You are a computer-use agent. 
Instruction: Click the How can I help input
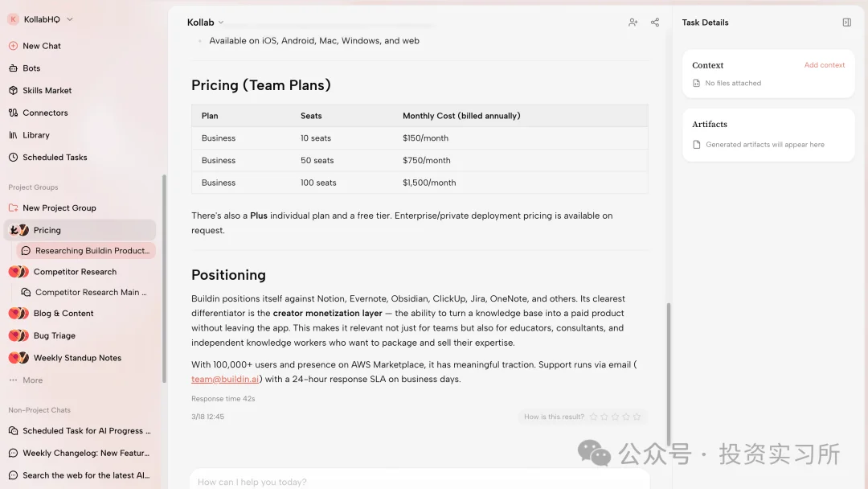[x=418, y=482]
